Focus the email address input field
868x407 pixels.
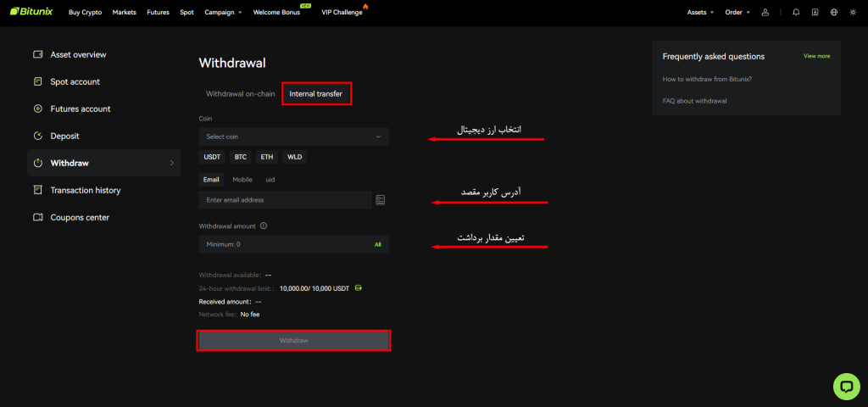(285, 200)
